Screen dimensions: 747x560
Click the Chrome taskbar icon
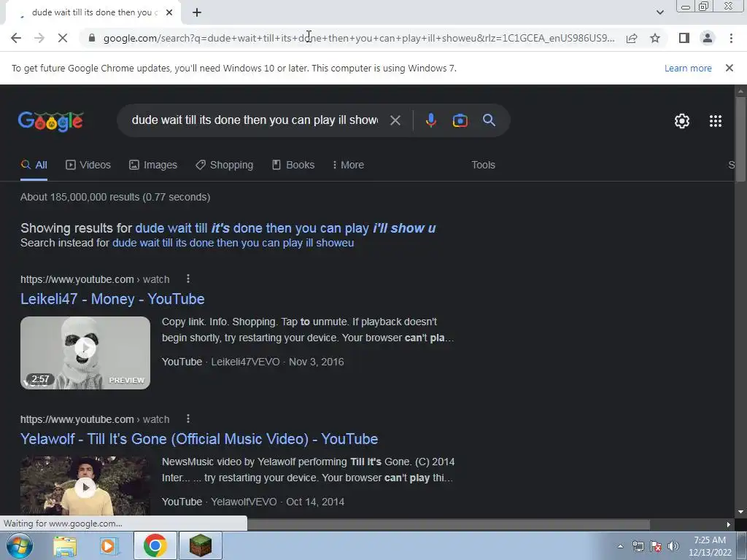tap(155, 545)
